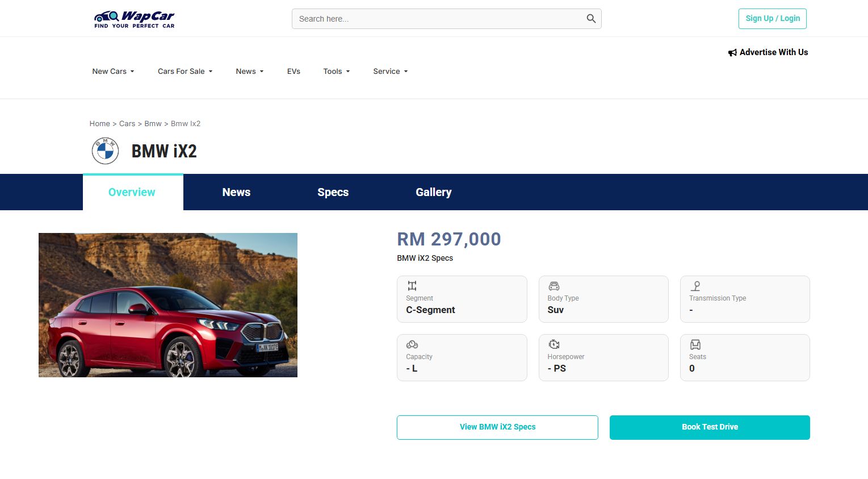Open the New Cars dropdown menu
Viewport: 868px width, 479px height.
[112, 71]
